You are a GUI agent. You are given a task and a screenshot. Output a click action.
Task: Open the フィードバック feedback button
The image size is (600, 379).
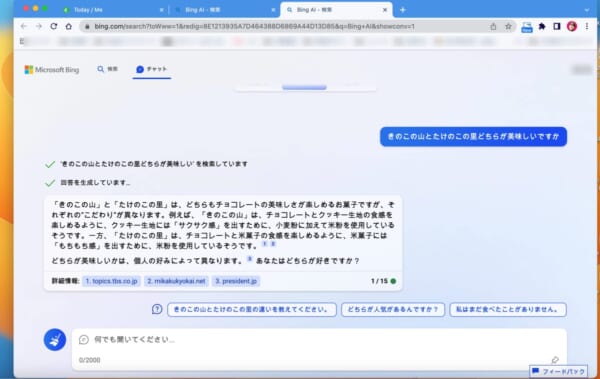click(558, 371)
